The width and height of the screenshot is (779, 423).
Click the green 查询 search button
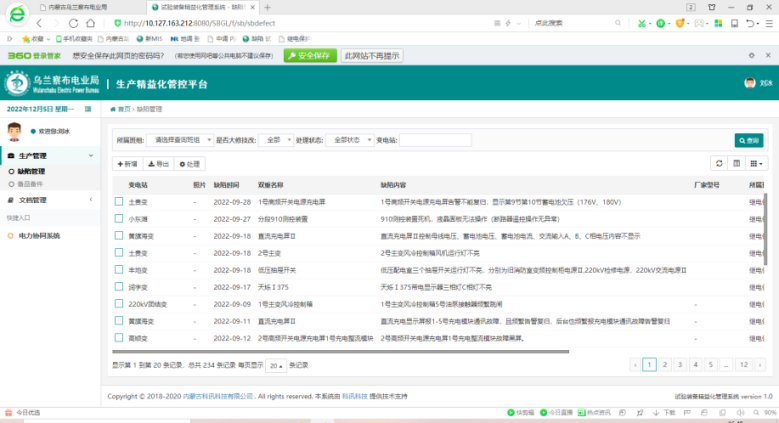pyautogui.click(x=748, y=140)
